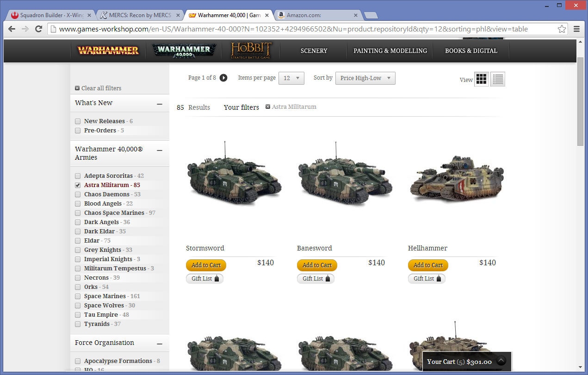The width and height of the screenshot is (588, 375).
Task: Switch to grid view icon
Action: click(x=482, y=79)
